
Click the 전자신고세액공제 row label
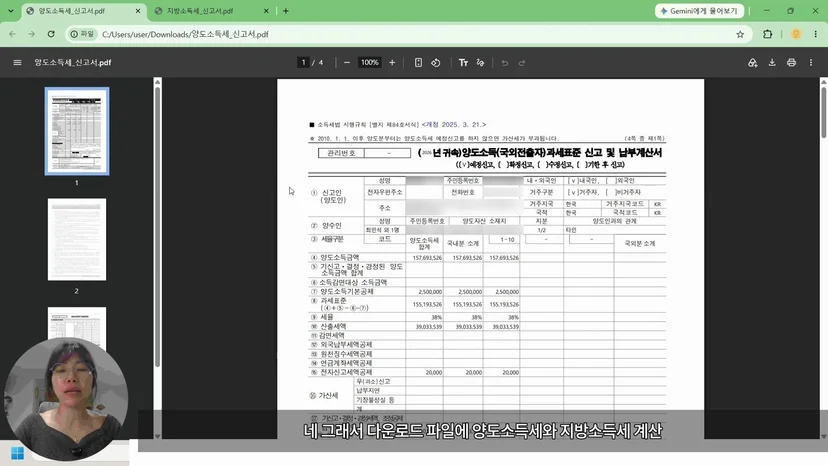[346, 372]
